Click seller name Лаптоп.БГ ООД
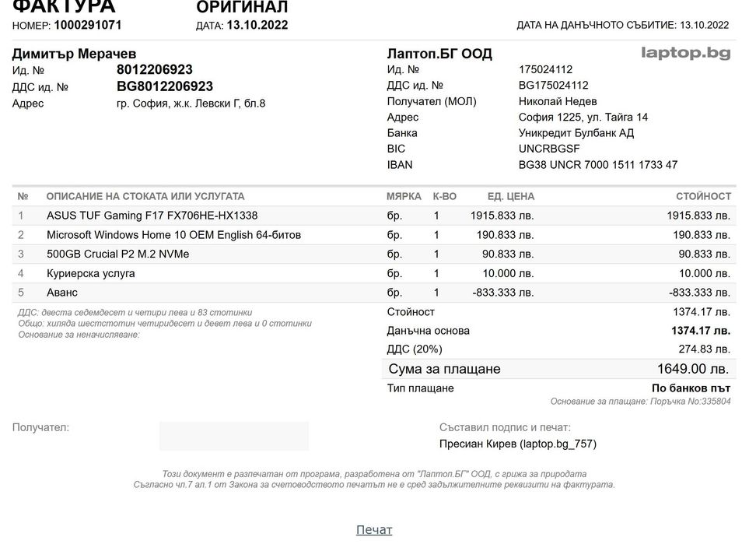756x544 pixels. tap(439, 54)
